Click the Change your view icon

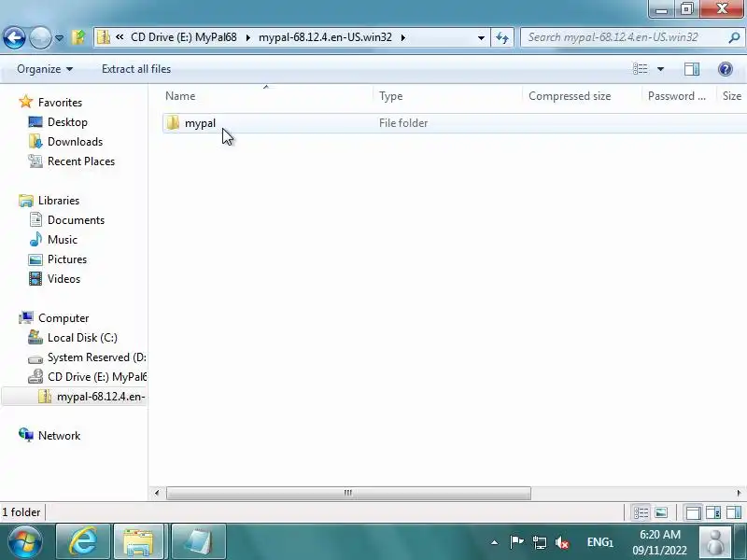[641, 69]
